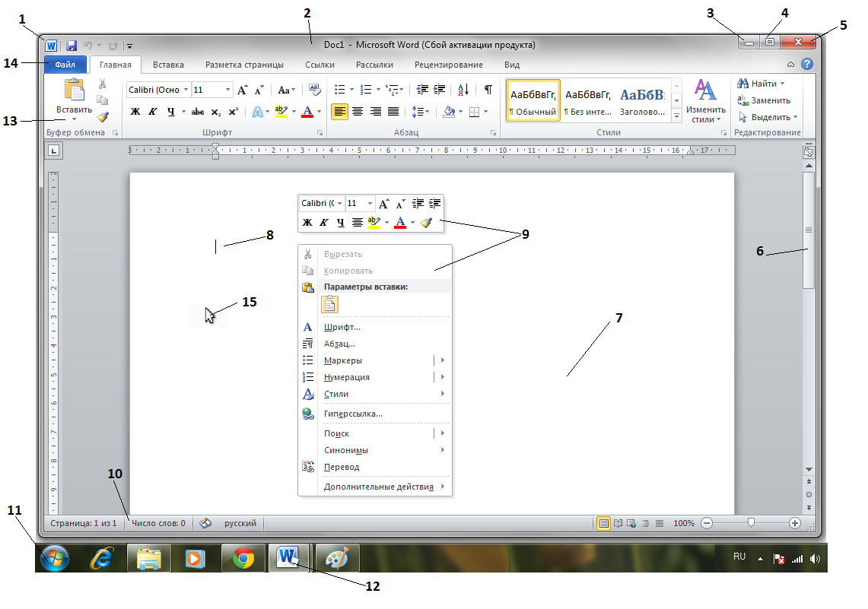Click Число слов: 0 in status bar
The image size is (868, 609).
(158, 523)
